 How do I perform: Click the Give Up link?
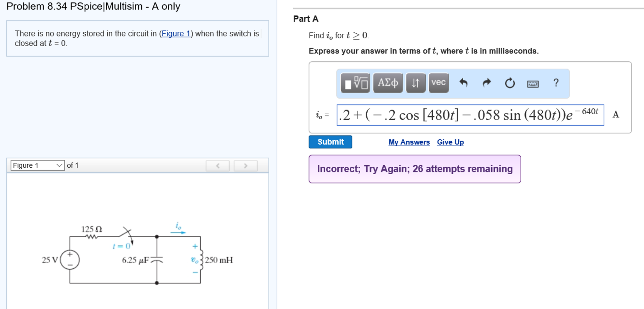click(450, 142)
